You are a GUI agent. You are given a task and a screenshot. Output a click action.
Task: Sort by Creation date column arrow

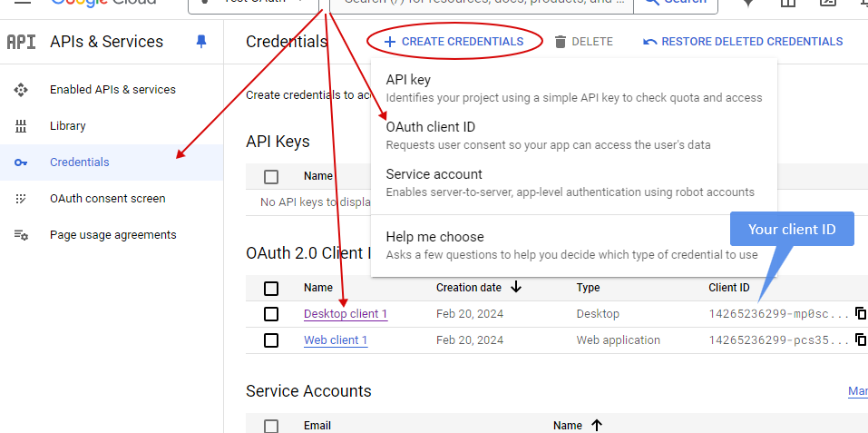click(x=516, y=287)
